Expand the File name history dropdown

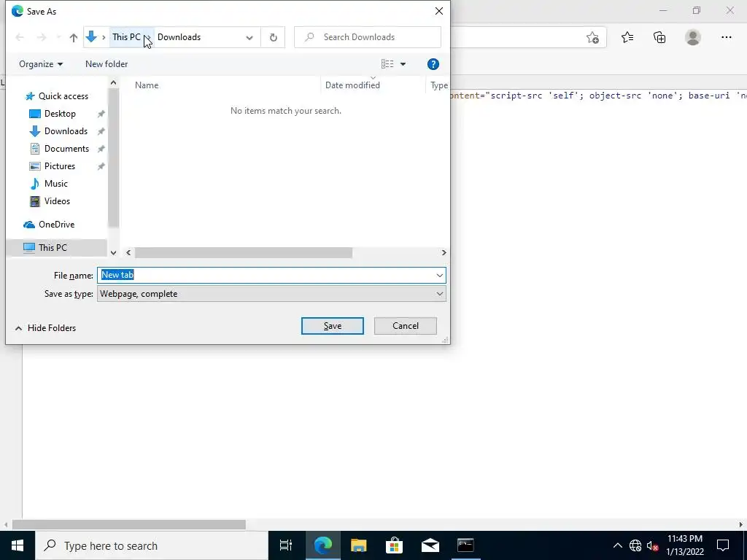tap(439, 275)
